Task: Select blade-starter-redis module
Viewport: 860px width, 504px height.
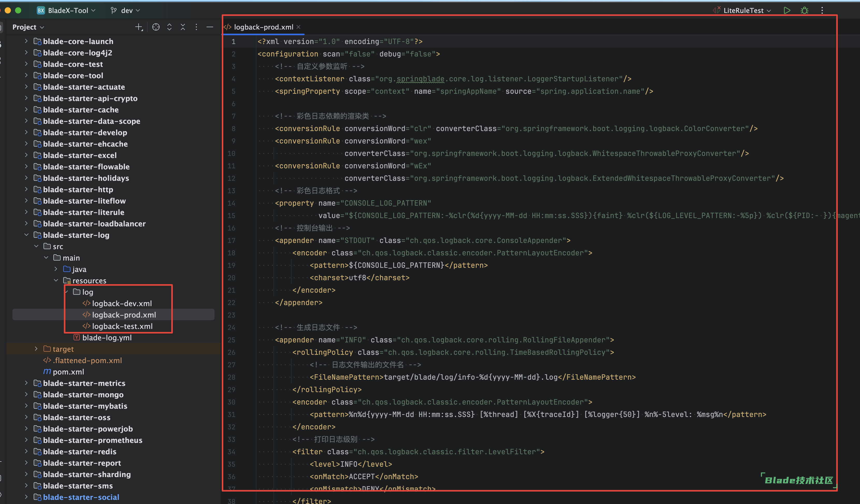Action: pyautogui.click(x=80, y=451)
